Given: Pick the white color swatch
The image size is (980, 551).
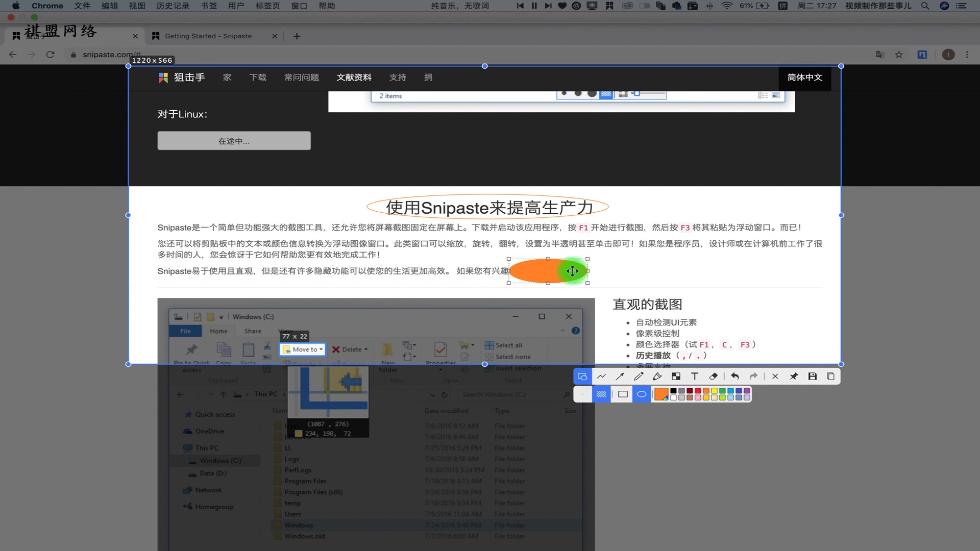Looking at the screenshot, I should click(x=673, y=397).
